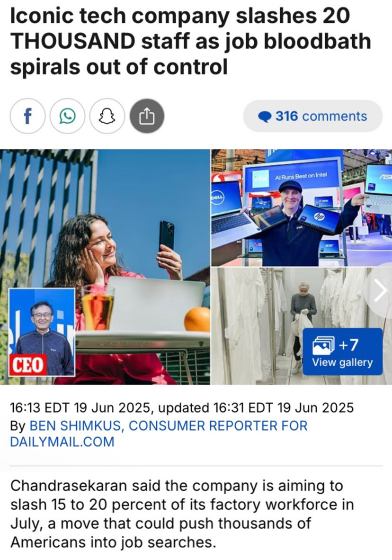The width and height of the screenshot is (392, 560).
Task: Tap the View gallery +7 button
Action: (x=342, y=352)
